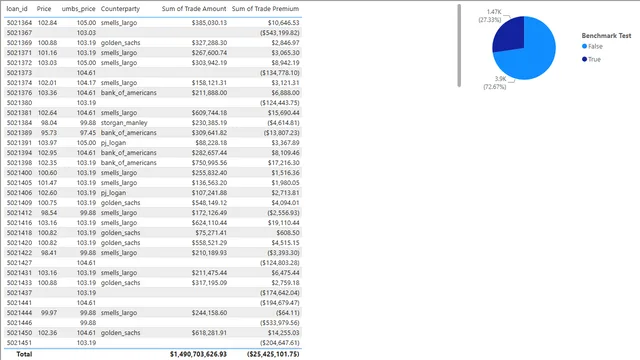Click golden_sachs in row 5021369
Image resolution: width=640 pixels, height=360 pixels.
coord(120,43)
